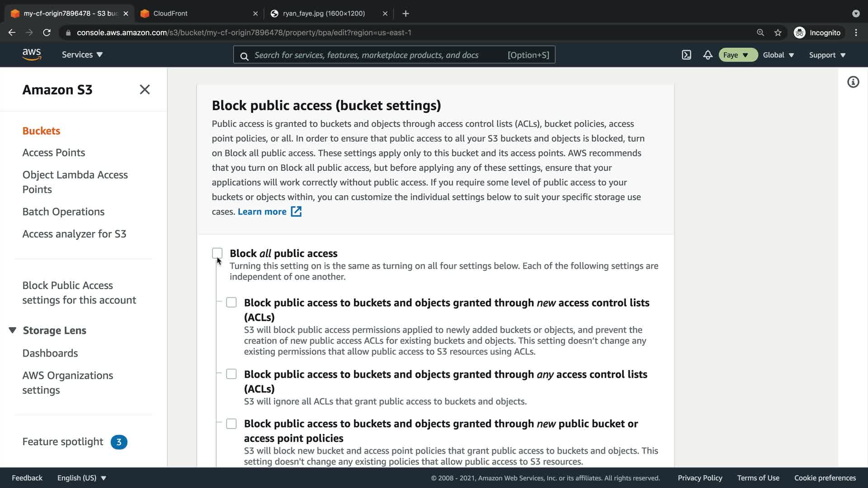868x488 pixels.
Task: Click the AWS logo home icon
Action: pos(32,55)
